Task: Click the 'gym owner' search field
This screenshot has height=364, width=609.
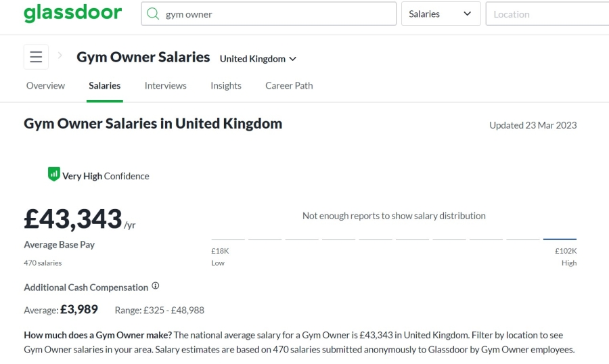Action: point(269,14)
